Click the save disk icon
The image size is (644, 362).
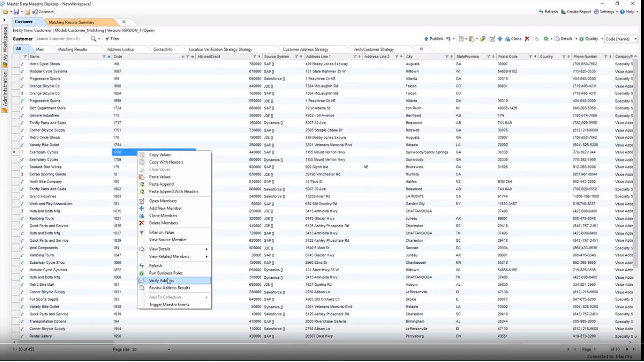(x=16, y=12)
